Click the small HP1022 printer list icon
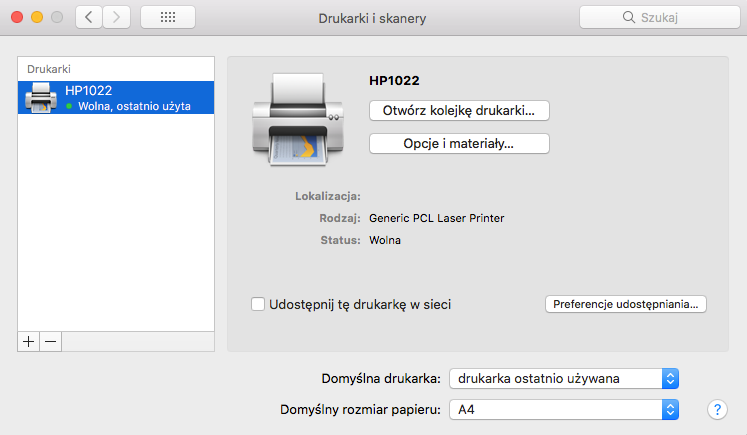The width and height of the screenshot is (747, 435). pyautogui.click(x=41, y=98)
